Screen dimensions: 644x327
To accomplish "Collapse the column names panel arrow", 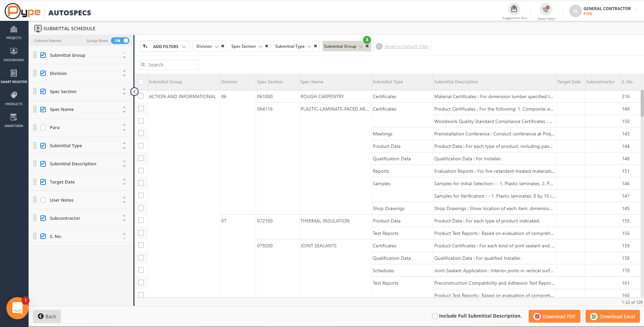I will (134, 91).
